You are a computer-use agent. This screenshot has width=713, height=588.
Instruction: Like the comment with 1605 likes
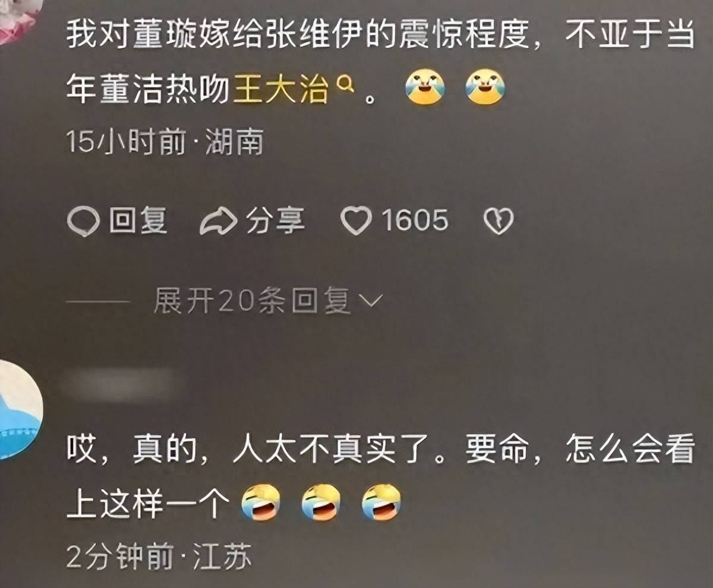tap(356, 222)
